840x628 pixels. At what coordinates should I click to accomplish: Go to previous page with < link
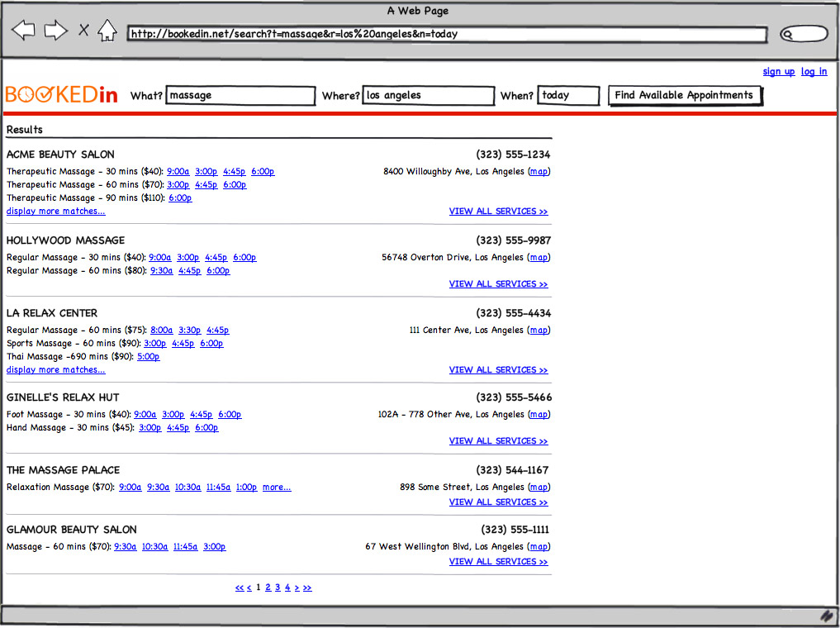tap(249, 588)
